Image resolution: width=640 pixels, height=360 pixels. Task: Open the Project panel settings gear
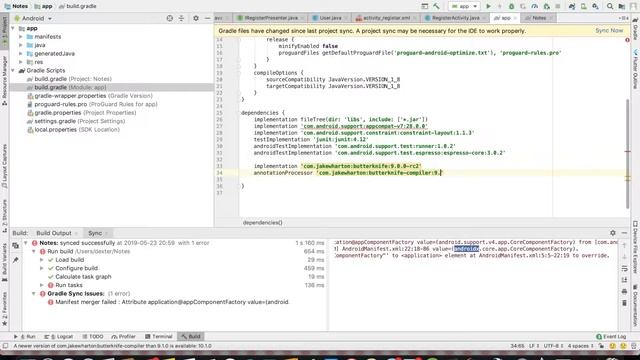[x=196, y=18]
